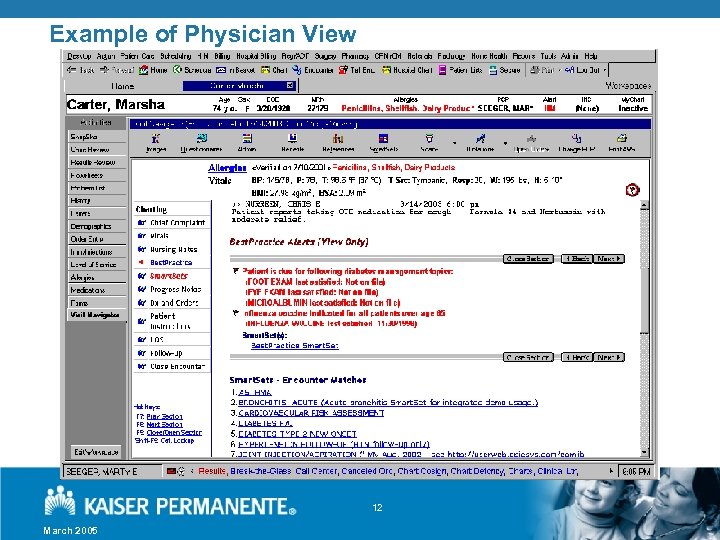This screenshot has height=540, width=720.
Task: Click the red arrow beside BestPractice
Action: tap(141, 263)
